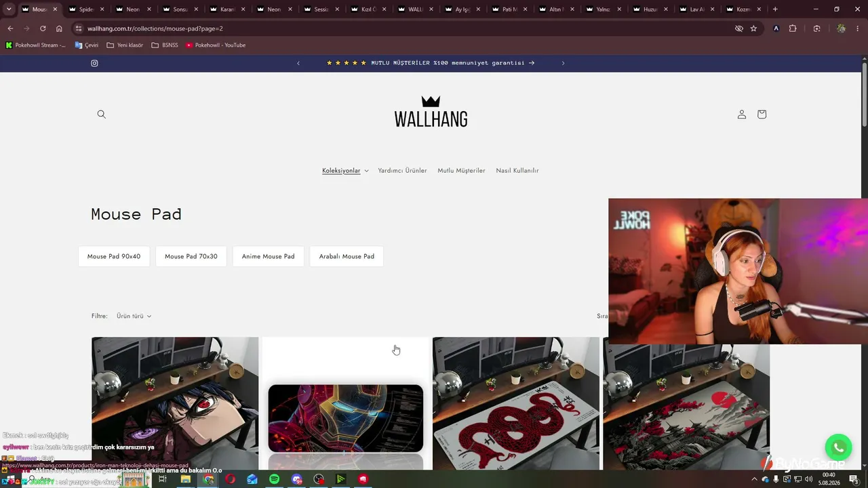Filter by Mouse Pad 70x30
868x488 pixels.
[x=191, y=256]
